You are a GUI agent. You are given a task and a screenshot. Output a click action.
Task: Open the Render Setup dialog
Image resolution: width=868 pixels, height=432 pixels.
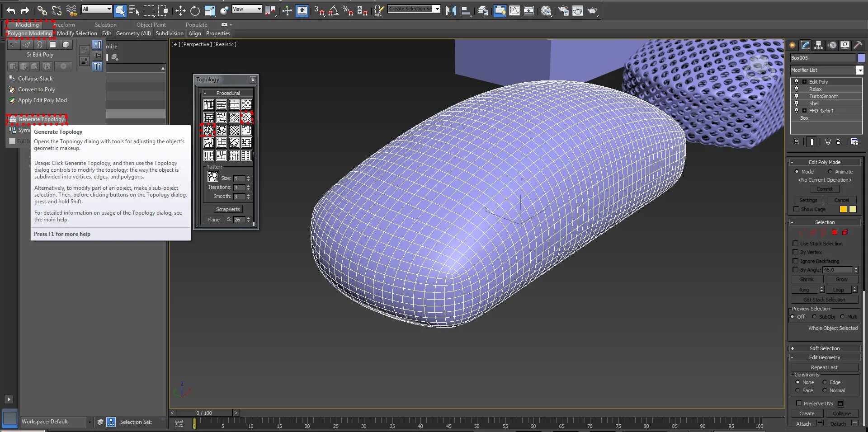click(564, 10)
